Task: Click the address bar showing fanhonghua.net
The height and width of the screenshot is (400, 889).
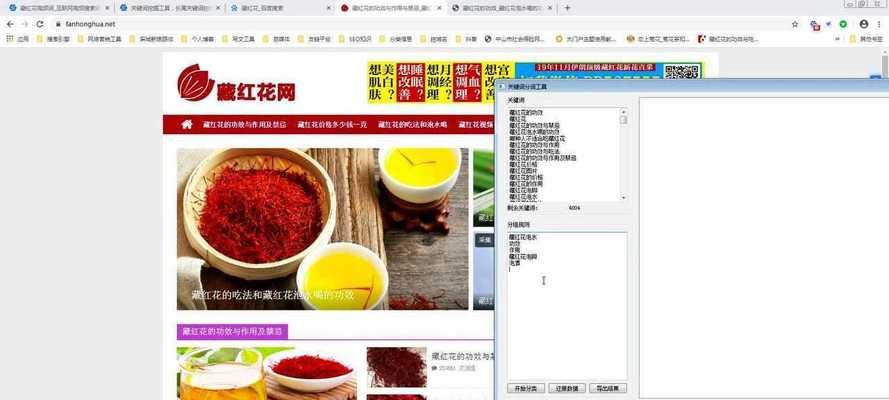Action: click(420, 24)
